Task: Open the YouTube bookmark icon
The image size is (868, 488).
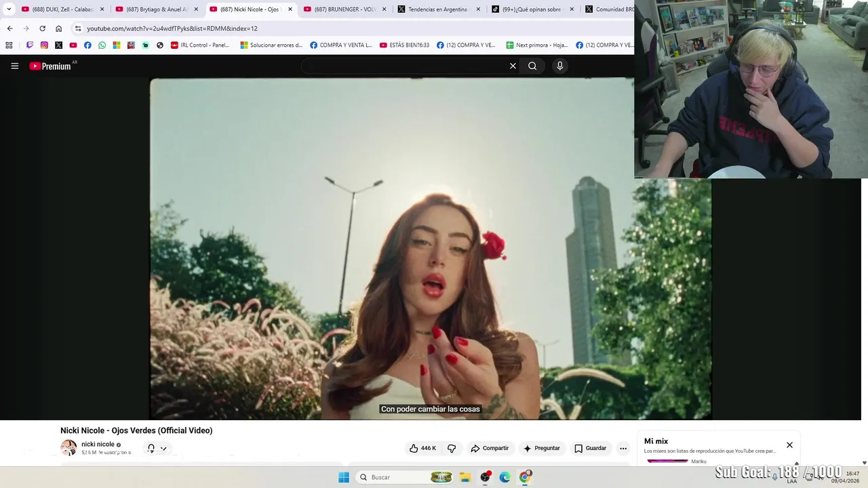Action: [x=73, y=45]
